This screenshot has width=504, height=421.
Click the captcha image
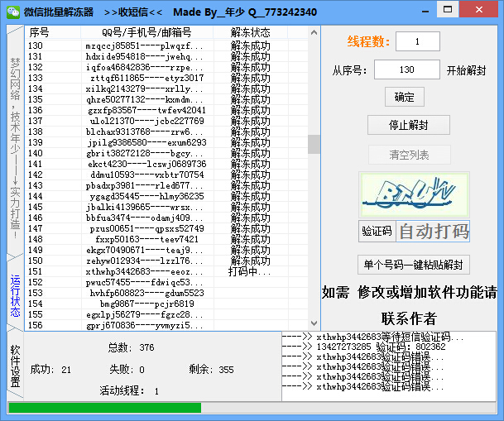[x=415, y=194]
